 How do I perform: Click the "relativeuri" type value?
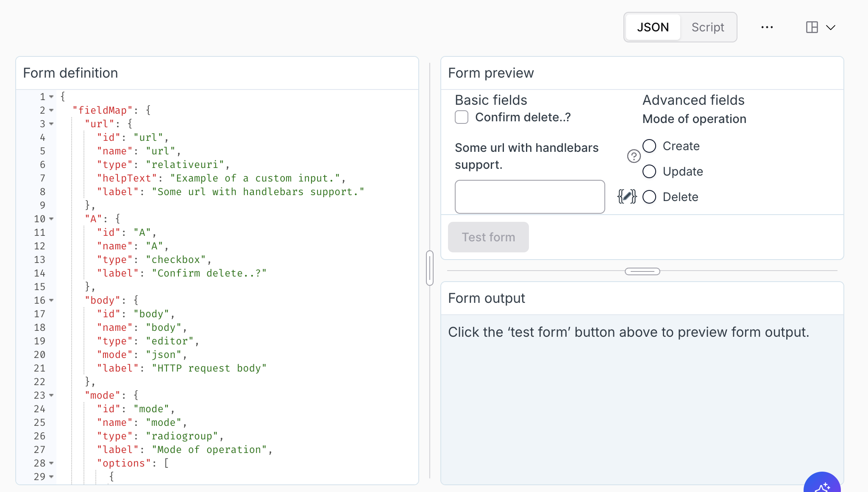185,165
